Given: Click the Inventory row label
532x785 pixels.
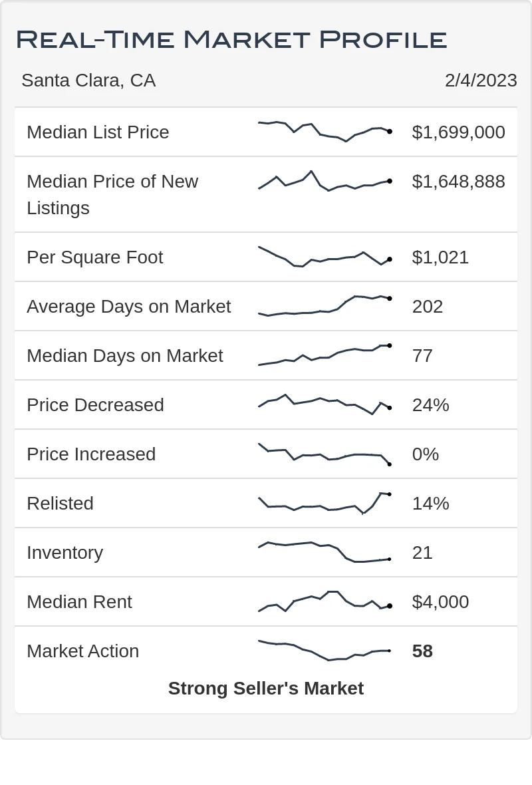Looking at the screenshot, I should [x=65, y=552].
